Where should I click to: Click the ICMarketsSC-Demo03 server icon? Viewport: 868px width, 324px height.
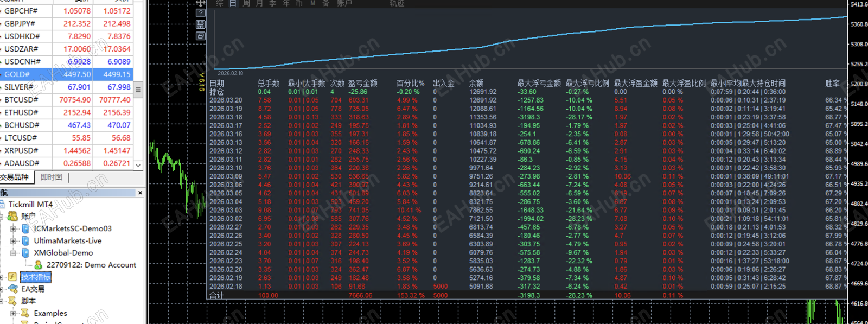tap(25, 228)
